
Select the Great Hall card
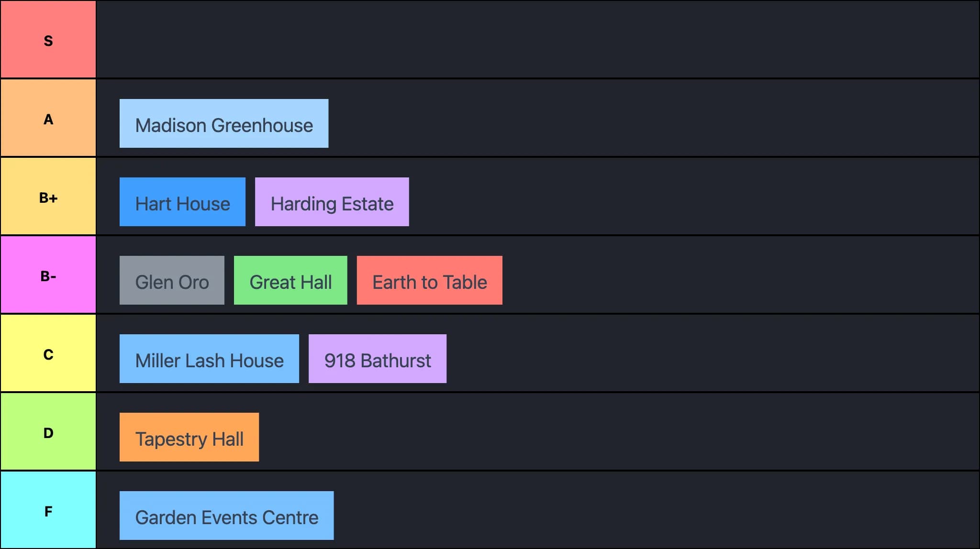click(290, 280)
